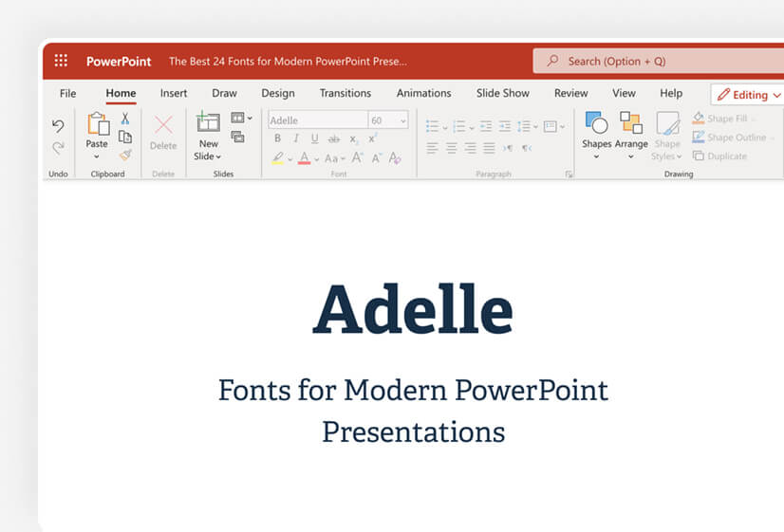Click the Left-to-Right text direction icon

(x=508, y=148)
